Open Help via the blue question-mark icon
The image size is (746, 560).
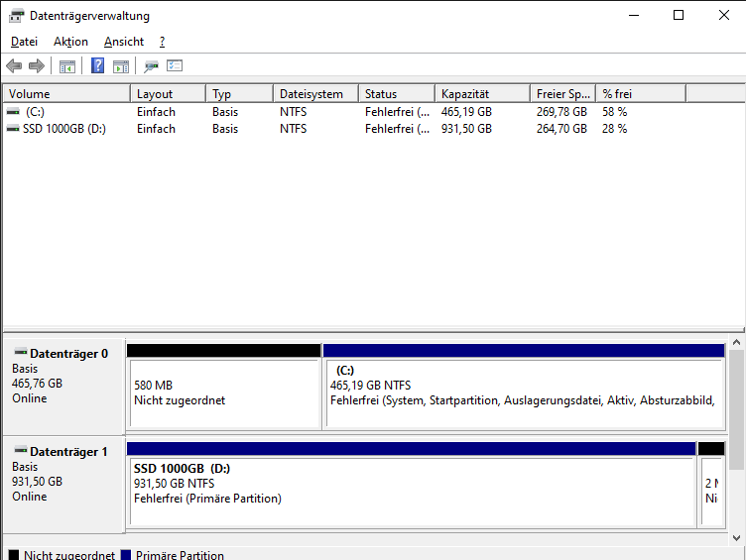tap(97, 65)
